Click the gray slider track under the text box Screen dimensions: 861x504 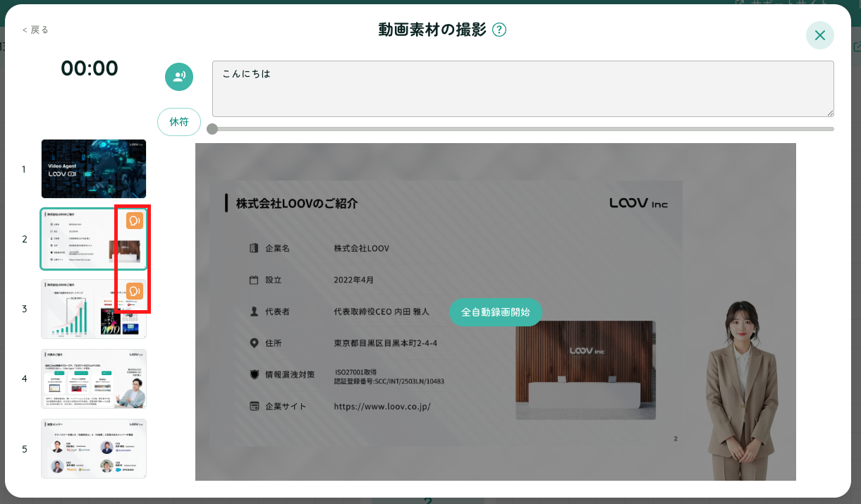523,129
